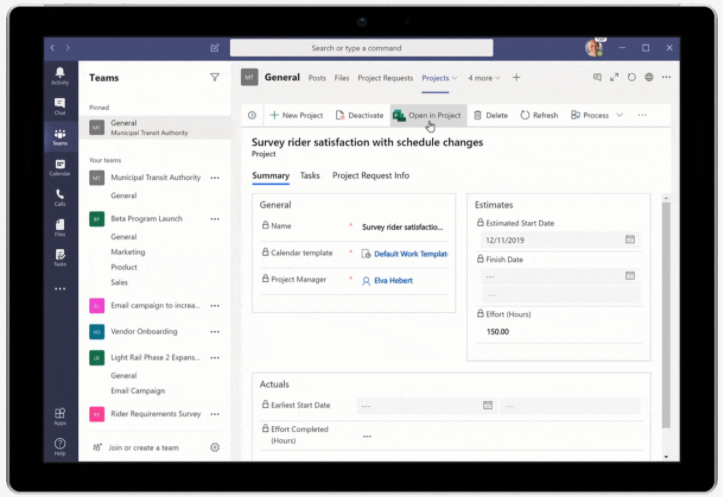This screenshot has width=723, height=497.
Task: Open the Project Request Info tab
Action: click(x=370, y=176)
